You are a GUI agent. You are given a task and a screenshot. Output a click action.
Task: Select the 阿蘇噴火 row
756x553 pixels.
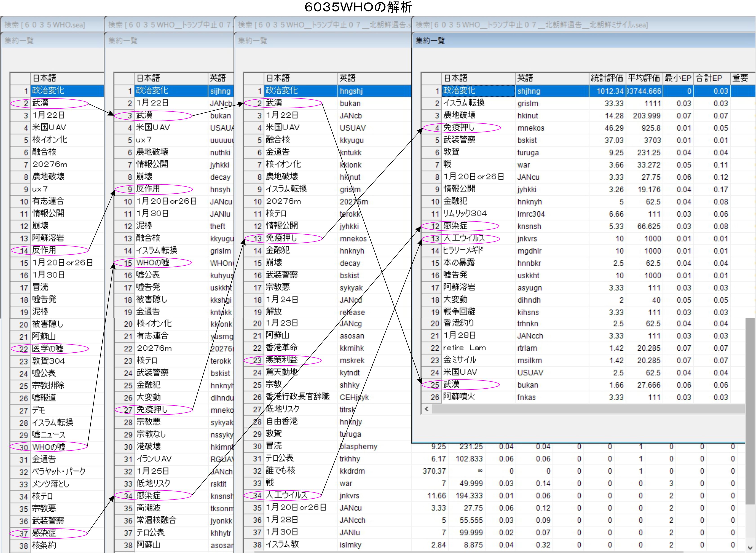[x=459, y=397]
